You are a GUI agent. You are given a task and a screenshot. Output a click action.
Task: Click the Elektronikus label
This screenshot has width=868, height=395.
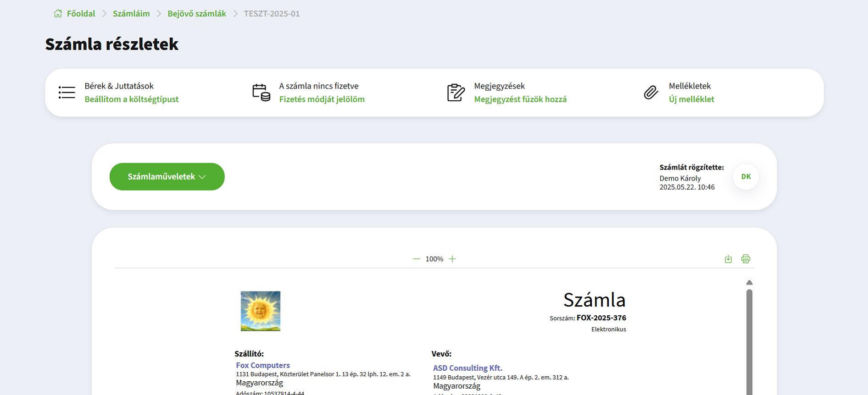tap(608, 329)
